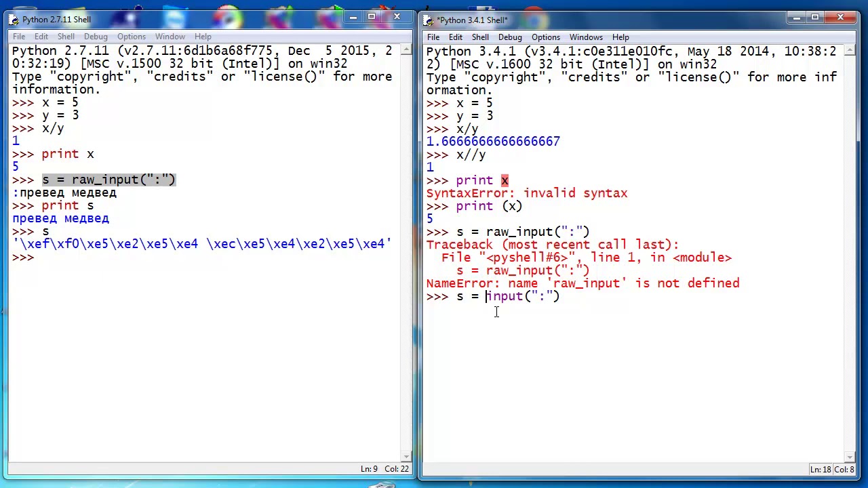Viewport: 868px width, 488px height.
Task: Click the empty >>> prompt in Python 2.7.11 Shell
Action: pyautogui.click(x=23, y=257)
